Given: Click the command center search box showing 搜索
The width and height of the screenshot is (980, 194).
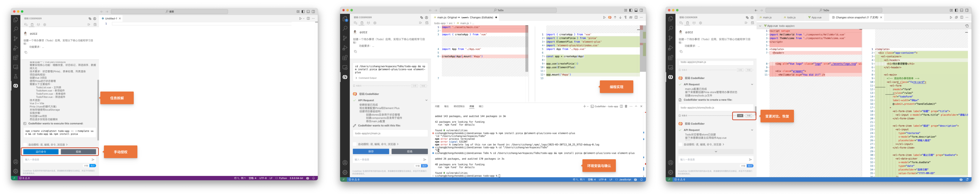Looking at the screenshot, I should pyautogui.click(x=169, y=11).
